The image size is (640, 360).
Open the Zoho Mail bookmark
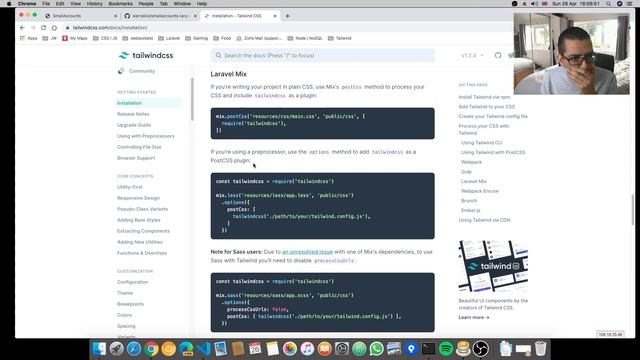[x=259, y=38]
